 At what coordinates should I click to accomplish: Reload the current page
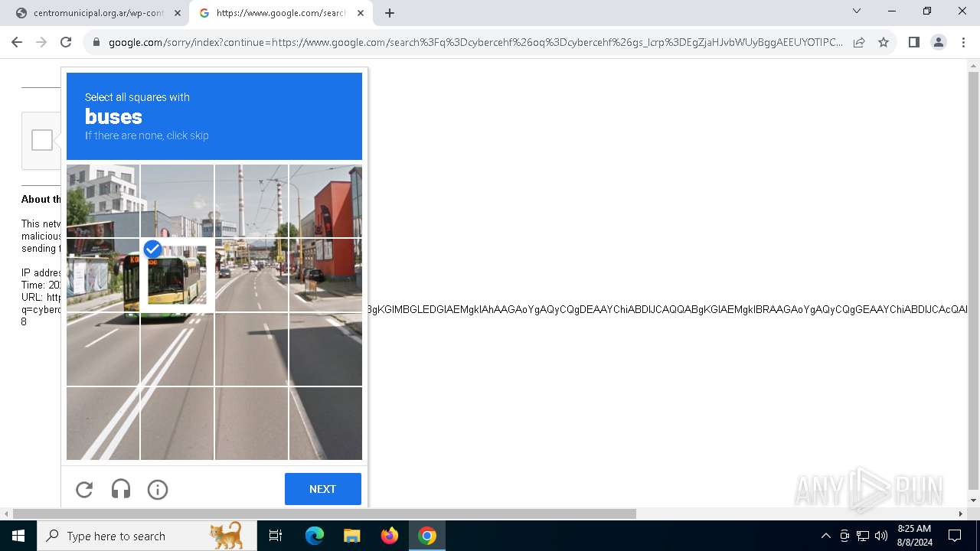(x=66, y=42)
